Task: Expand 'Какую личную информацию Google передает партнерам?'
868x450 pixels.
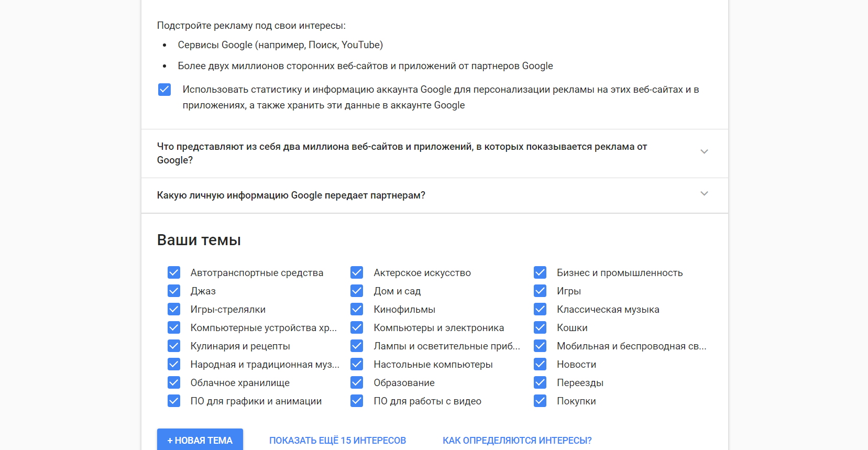Action: 704,194
